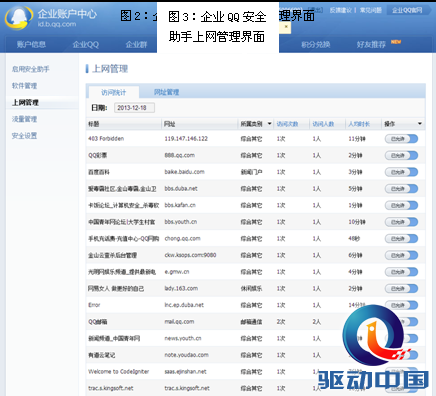Open the 操作 column dropdown arrow

[420, 124]
